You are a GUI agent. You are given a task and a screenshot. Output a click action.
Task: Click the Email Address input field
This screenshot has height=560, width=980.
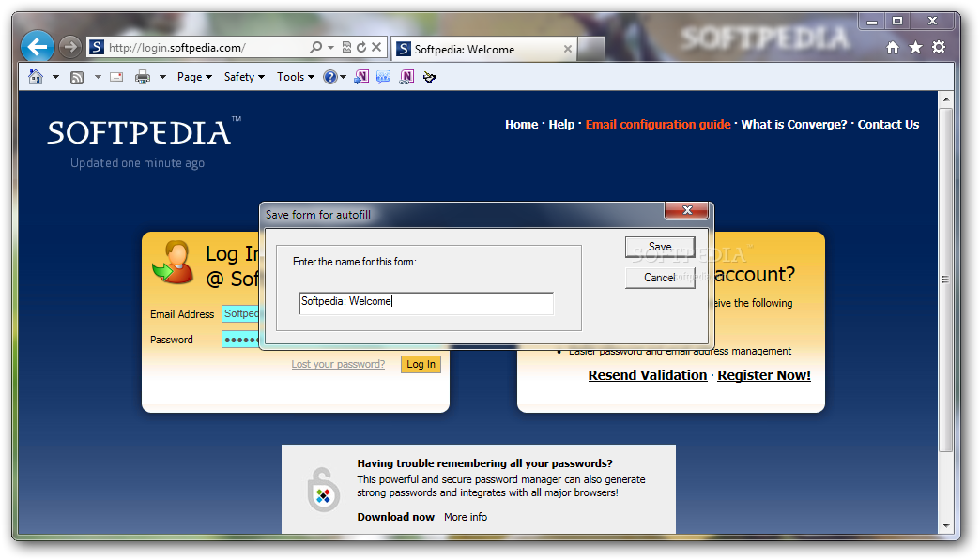240,313
